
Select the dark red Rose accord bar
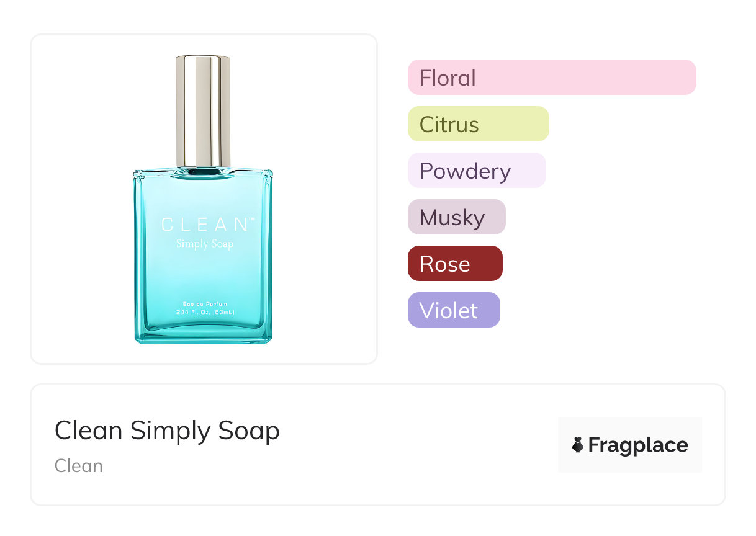click(454, 264)
